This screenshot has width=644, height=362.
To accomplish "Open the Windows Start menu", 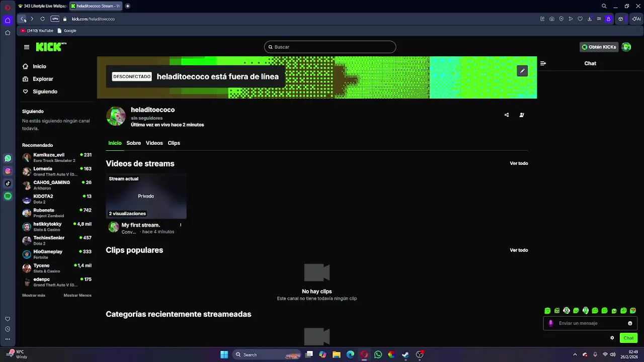I will point(224,354).
